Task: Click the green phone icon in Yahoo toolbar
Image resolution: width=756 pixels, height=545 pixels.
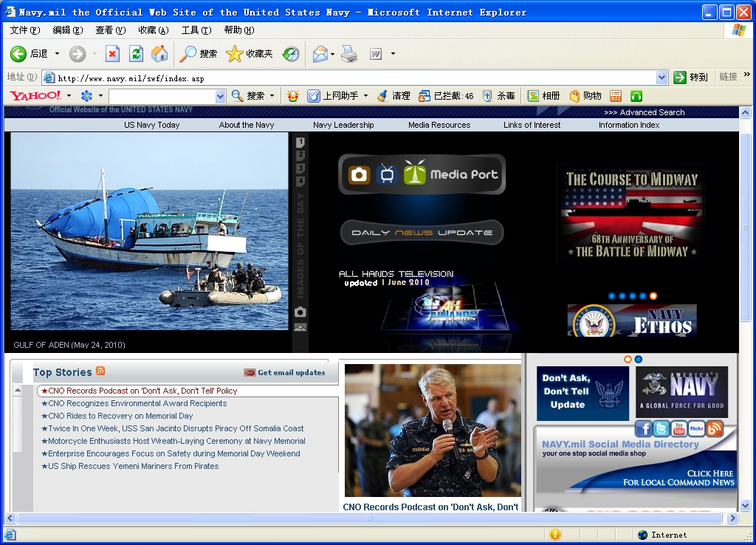Action: click(x=636, y=96)
